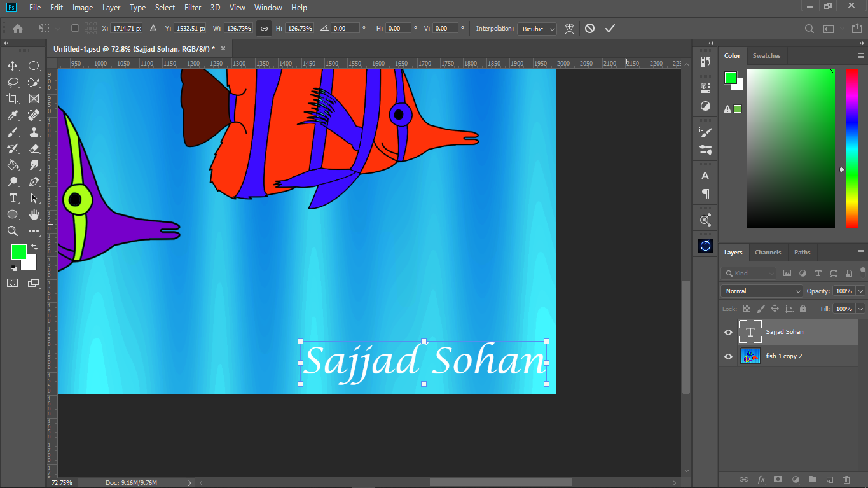The image size is (868, 488).
Task: Toggle relative positioning triangle for reference point
Action: click(x=153, y=28)
